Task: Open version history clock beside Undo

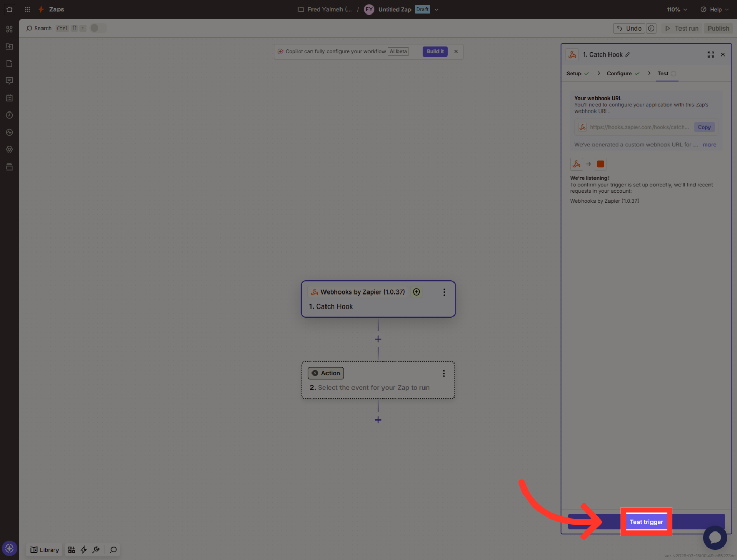Action: [x=651, y=29]
